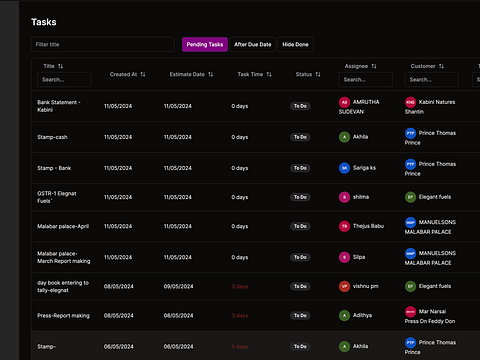Click the To Do badge for Press-Report making
The height and width of the screenshot is (360, 480).
pos(300,315)
